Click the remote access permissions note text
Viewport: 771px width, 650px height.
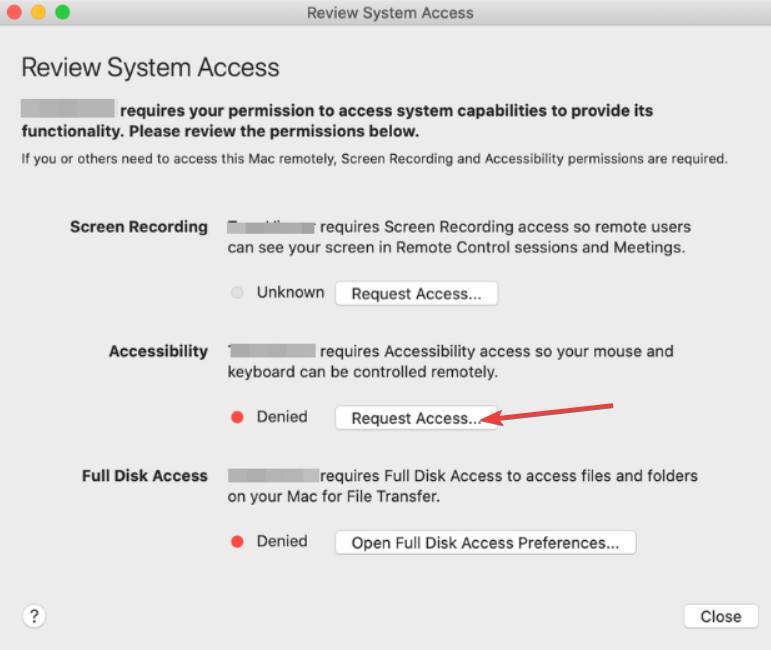[374, 159]
